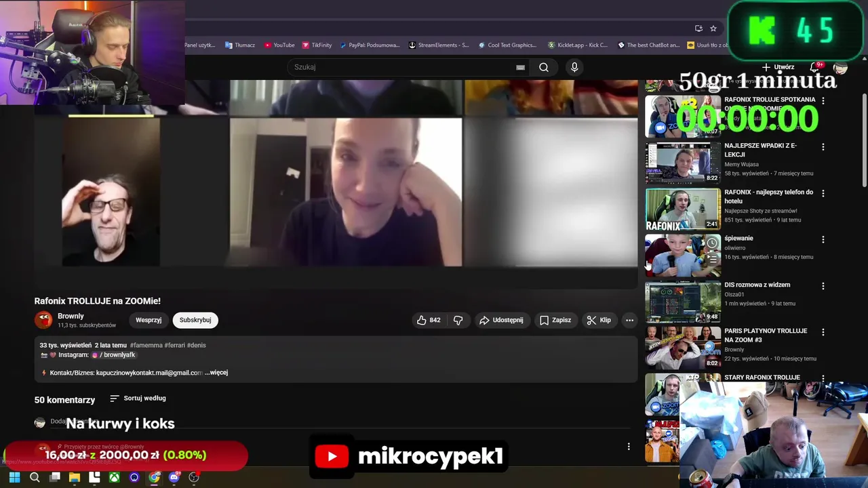868x488 pixels.
Task: Follow the #ferrari hashtag link
Action: pyautogui.click(x=175, y=345)
